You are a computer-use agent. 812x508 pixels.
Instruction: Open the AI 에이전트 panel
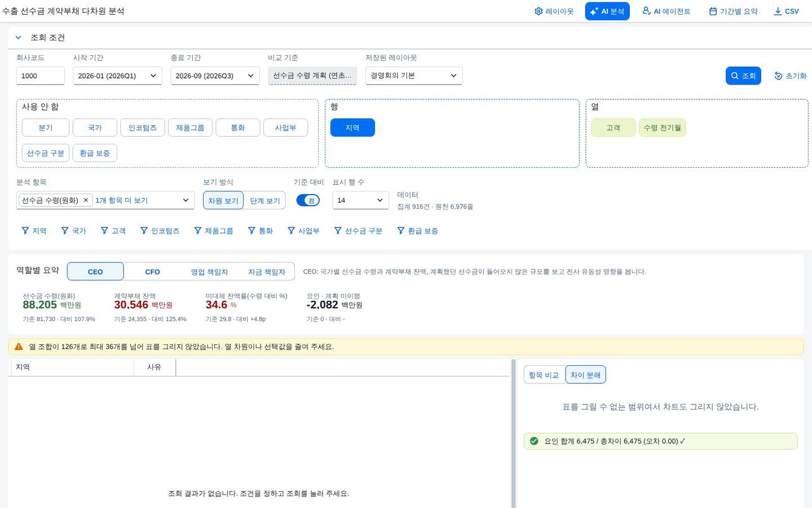[666, 11]
